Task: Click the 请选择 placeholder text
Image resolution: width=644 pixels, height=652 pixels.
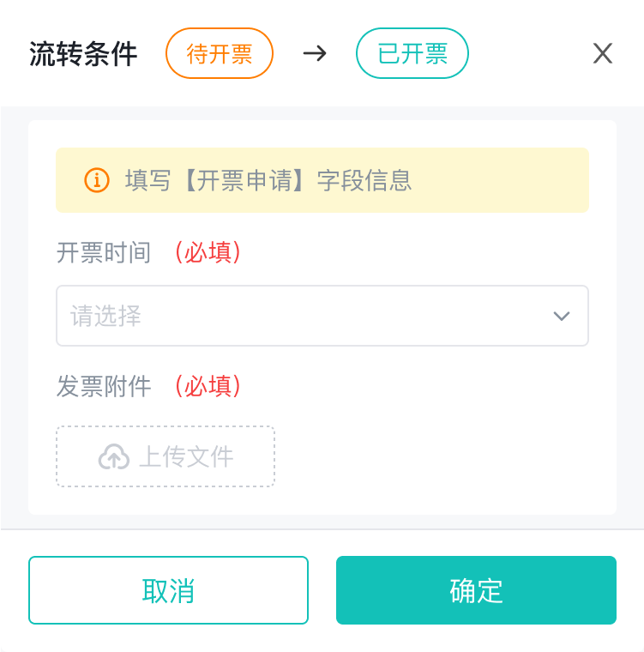Action: click(x=106, y=317)
